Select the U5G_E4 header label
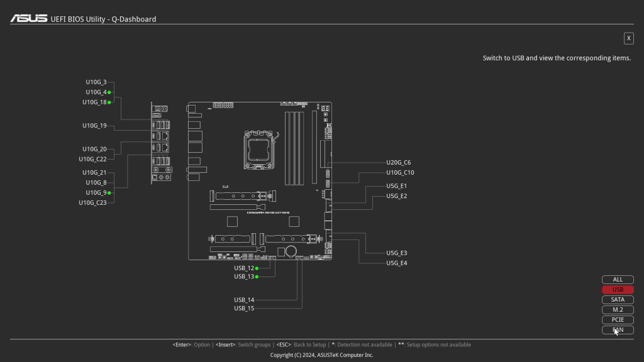This screenshot has width=644, height=362. coord(396,263)
